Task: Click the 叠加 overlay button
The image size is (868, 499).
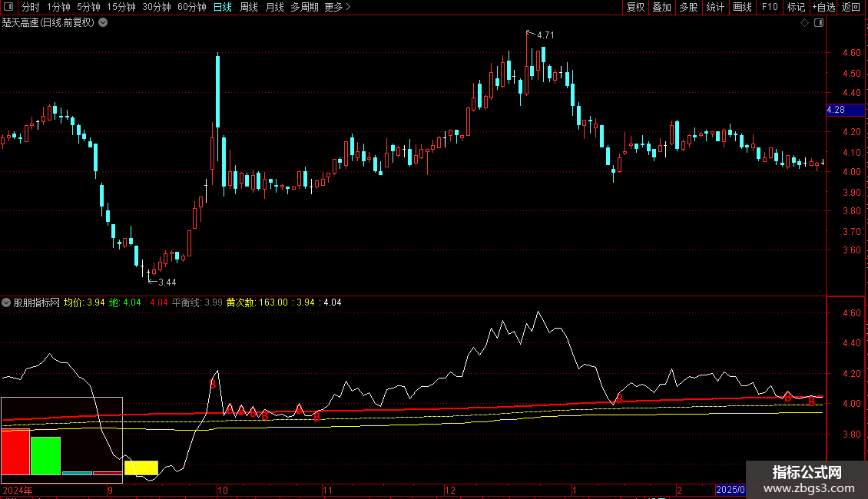Action: (662, 7)
